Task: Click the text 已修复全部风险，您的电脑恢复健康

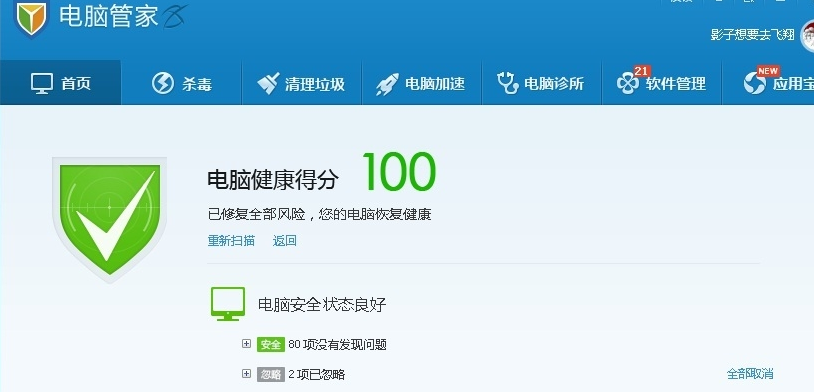Action: 319,214
